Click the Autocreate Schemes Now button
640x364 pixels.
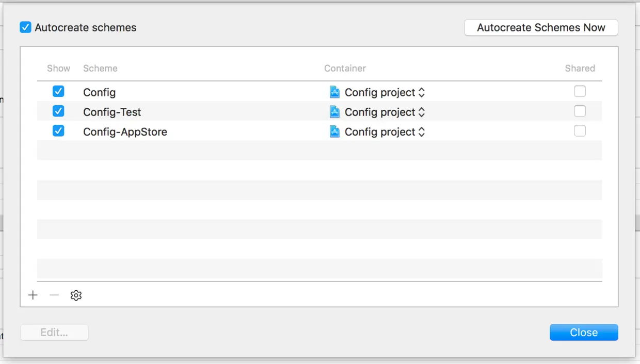coord(541,28)
